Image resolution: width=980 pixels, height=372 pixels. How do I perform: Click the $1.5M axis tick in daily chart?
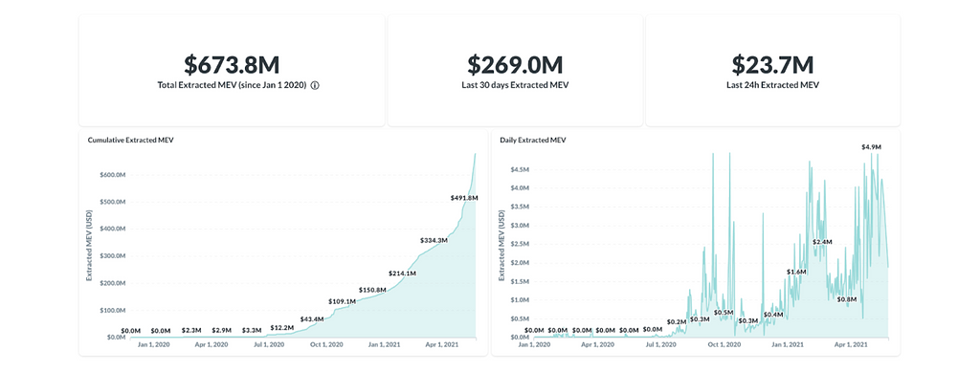(x=520, y=281)
